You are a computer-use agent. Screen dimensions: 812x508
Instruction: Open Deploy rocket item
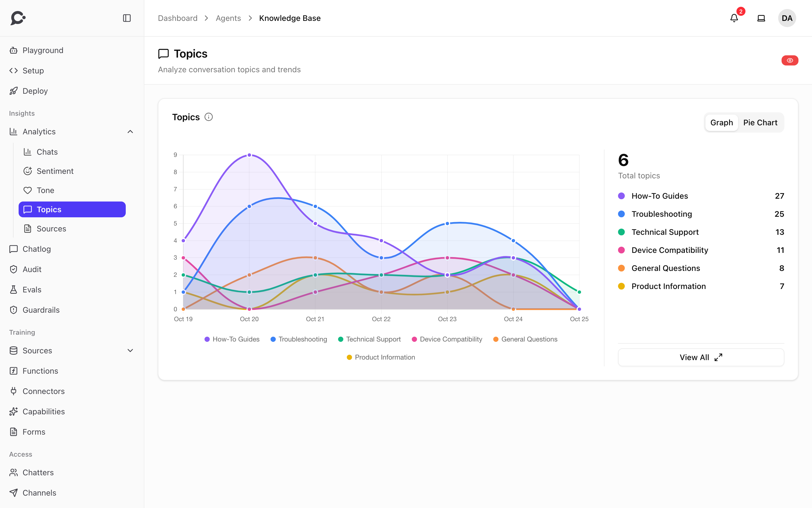pyautogui.click(x=72, y=91)
